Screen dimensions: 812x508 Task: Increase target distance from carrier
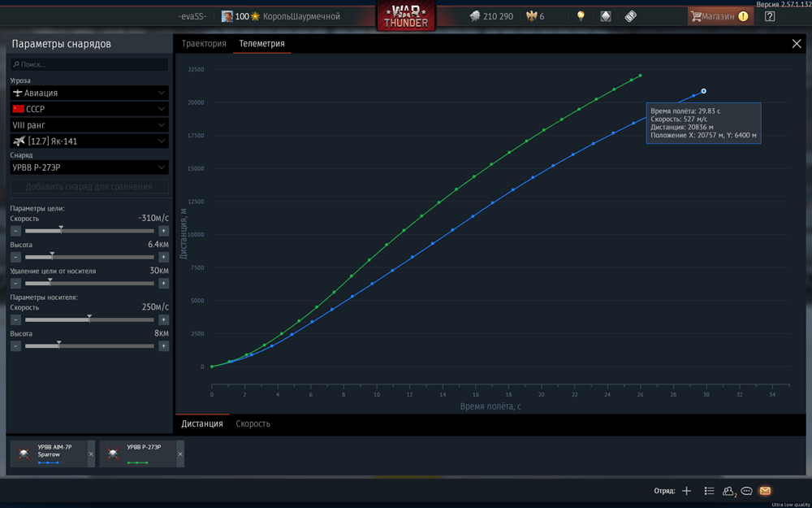[x=164, y=283]
